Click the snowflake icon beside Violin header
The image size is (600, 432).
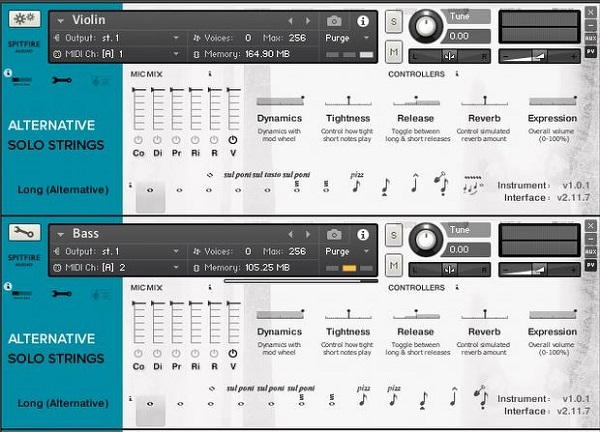(24, 18)
